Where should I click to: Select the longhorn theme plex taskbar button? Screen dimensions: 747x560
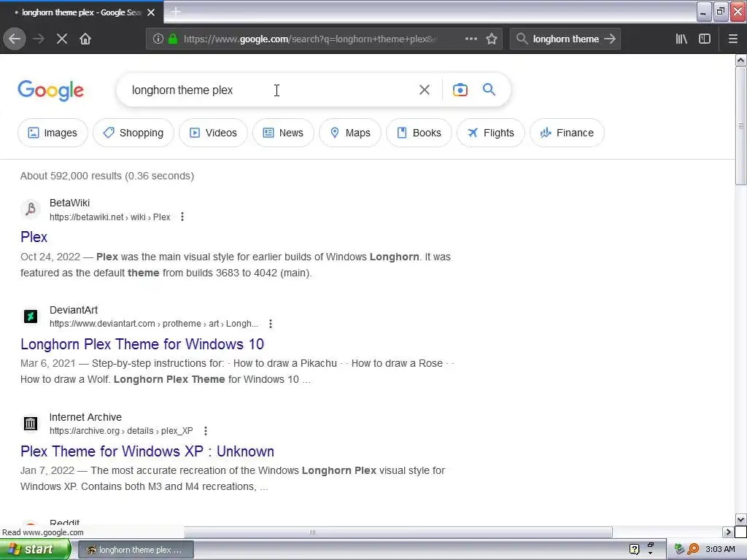click(135, 550)
